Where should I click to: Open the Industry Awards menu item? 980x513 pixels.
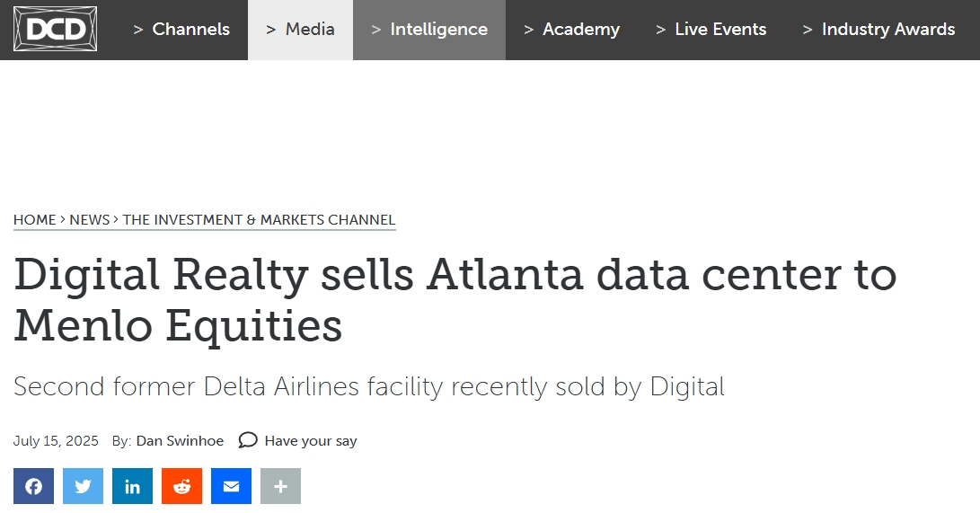[x=878, y=30]
